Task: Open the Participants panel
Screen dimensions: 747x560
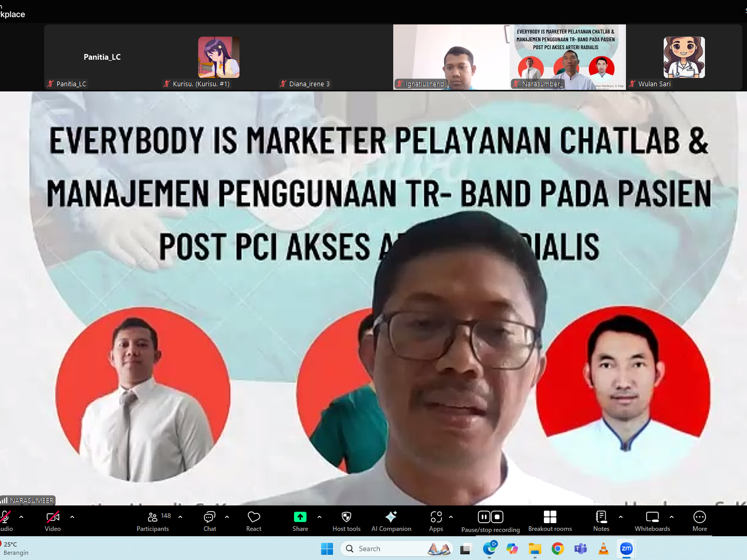Action: tap(153, 521)
